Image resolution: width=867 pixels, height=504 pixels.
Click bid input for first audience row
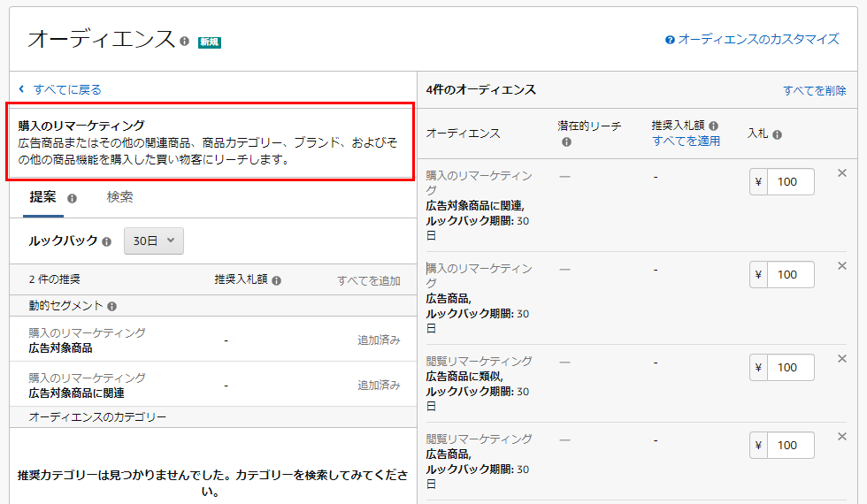[x=789, y=182]
